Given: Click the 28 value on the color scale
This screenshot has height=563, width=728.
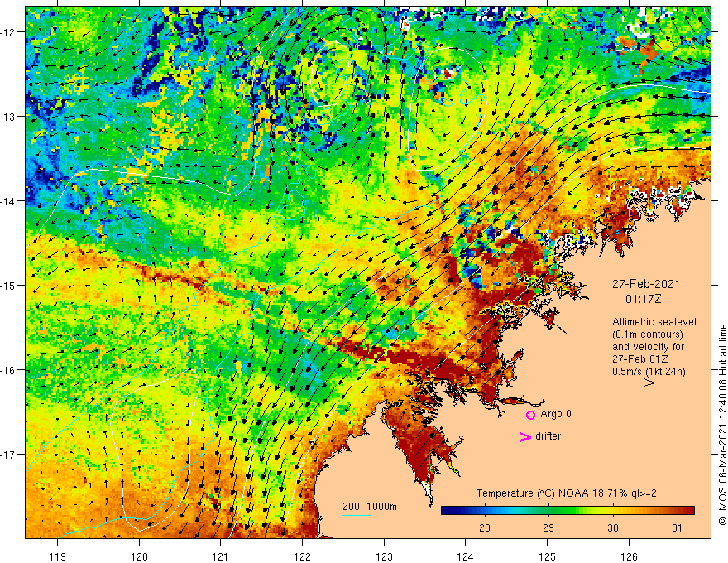Looking at the screenshot, I should click(484, 527).
